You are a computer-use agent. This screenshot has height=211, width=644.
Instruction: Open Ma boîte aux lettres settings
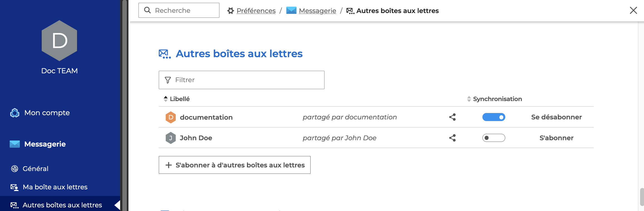click(x=55, y=187)
